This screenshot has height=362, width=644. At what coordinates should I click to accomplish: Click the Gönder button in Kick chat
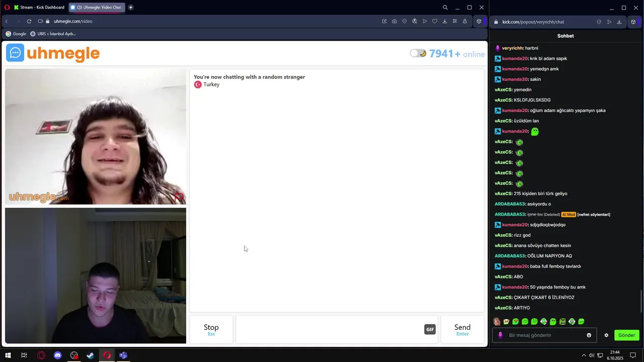point(626,335)
